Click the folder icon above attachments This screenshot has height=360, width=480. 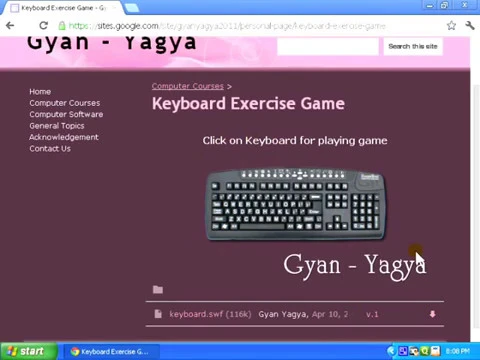click(158, 289)
